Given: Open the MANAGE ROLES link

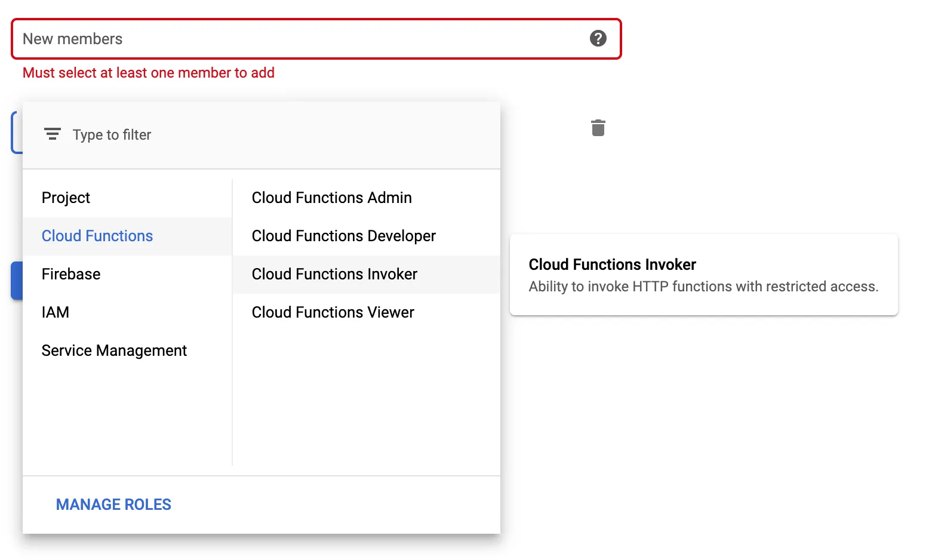Looking at the screenshot, I should (113, 504).
